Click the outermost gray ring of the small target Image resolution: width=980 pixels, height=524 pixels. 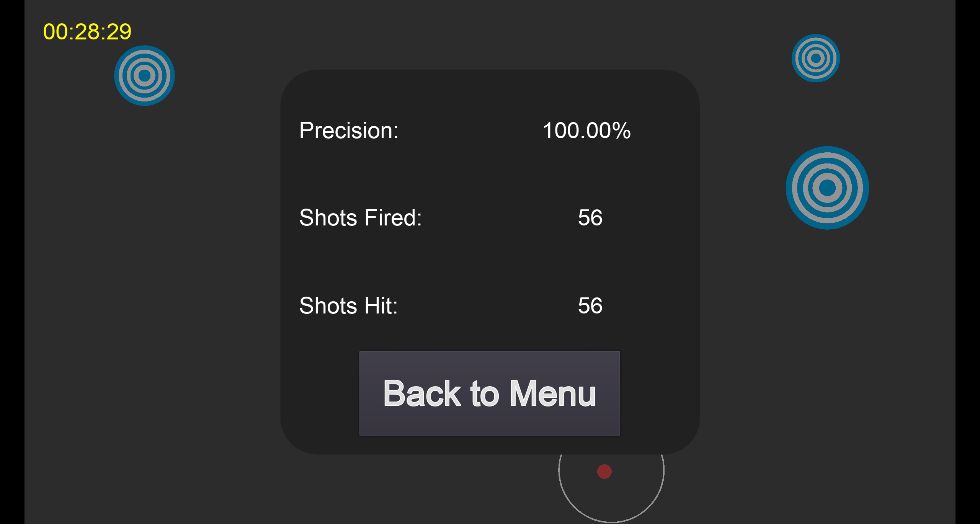(x=816, y=39)
